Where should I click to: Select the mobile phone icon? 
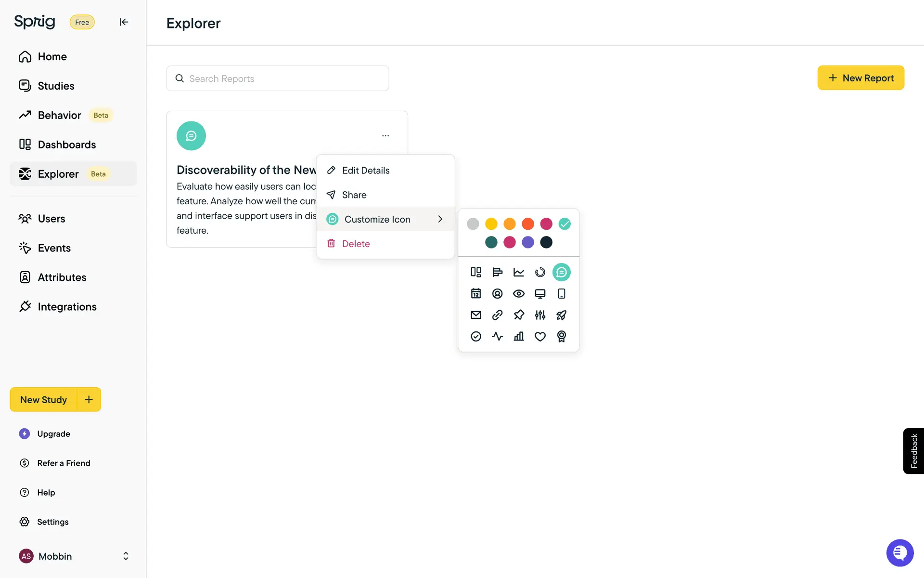point(561,293)
